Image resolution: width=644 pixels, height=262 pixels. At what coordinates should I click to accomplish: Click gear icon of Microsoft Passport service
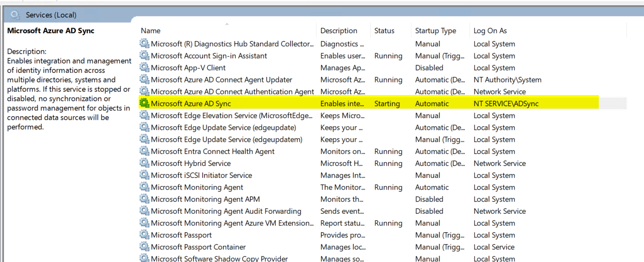click(145, 235)
